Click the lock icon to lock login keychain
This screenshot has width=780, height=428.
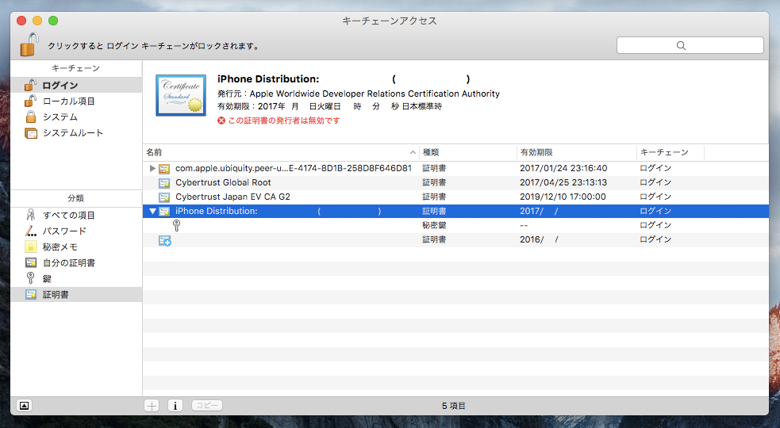pos(29,44)
